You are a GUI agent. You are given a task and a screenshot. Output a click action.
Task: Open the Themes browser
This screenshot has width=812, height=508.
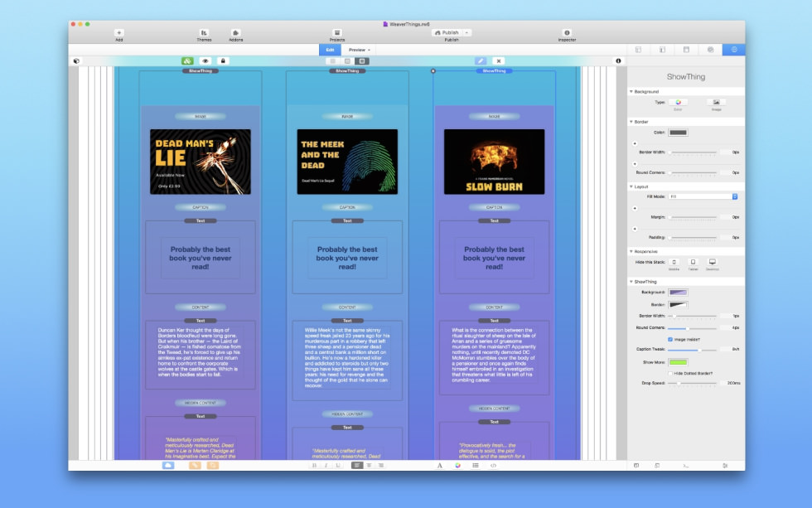click(x=204, y=33)
